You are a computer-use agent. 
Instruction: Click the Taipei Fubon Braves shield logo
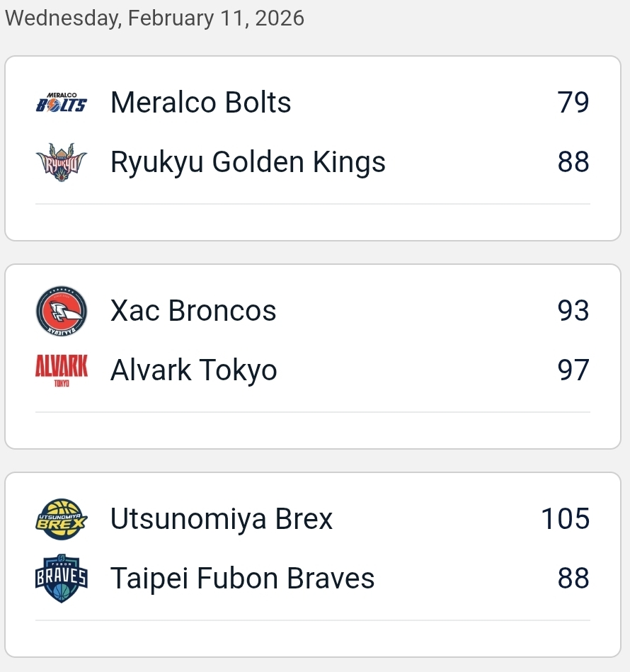tap(62, 579)
